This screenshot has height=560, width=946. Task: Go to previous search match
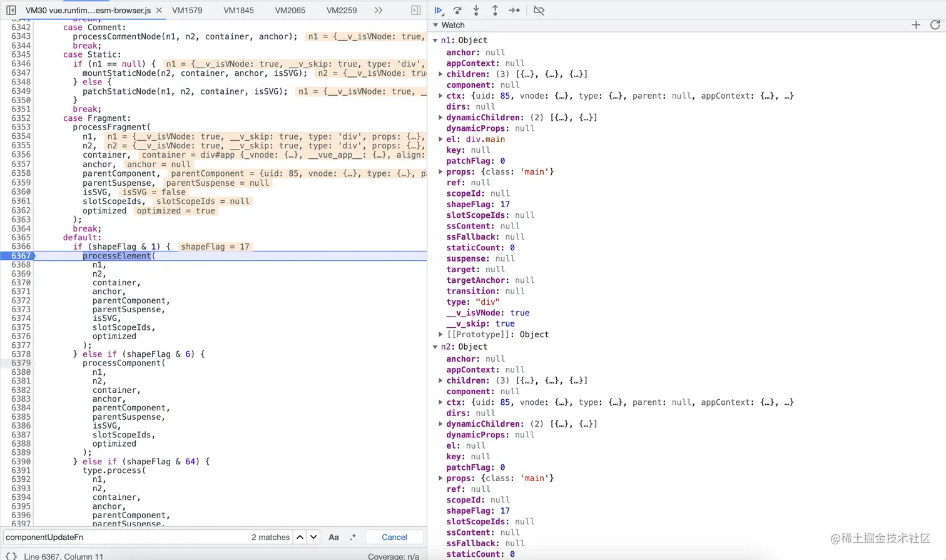click(300, 537)
